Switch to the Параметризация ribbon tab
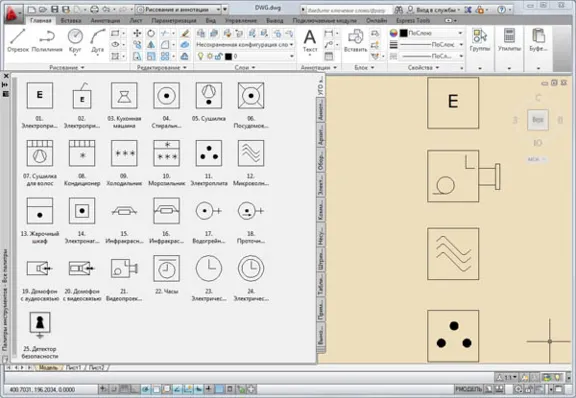The height and width of the screenshot is (398, 576). click(174, 21)
